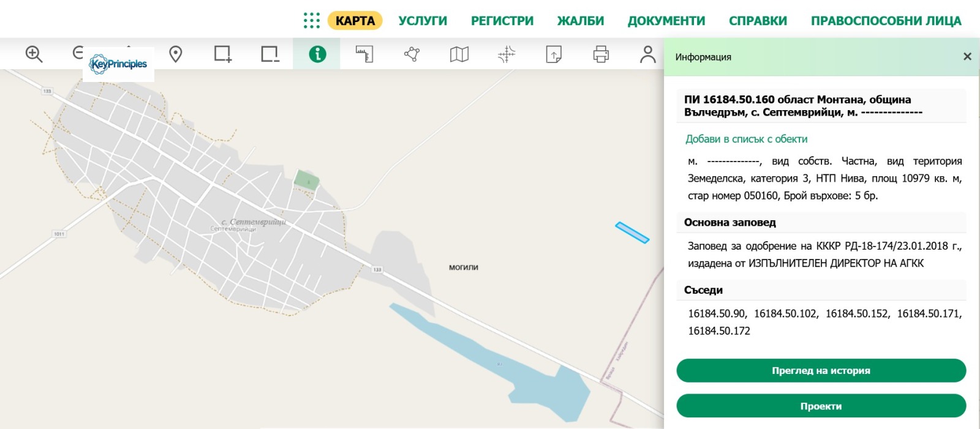Select the blue highlighted parcel on map
Screen dimensions: 980x429
point(632,233)
